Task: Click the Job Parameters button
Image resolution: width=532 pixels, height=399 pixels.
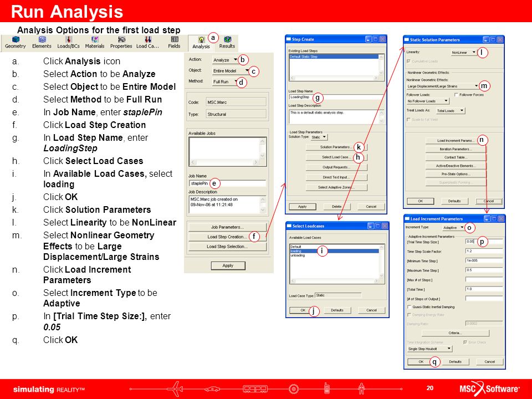Action: pos(227,227)
